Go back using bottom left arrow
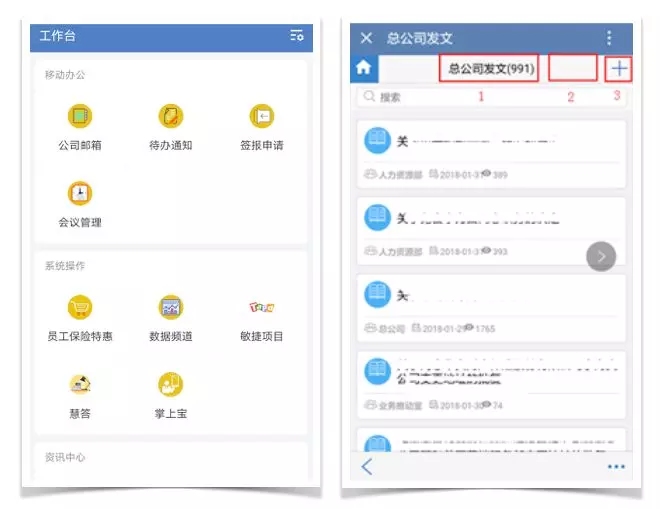Screen dimensions: 660x509 (367, 467)
